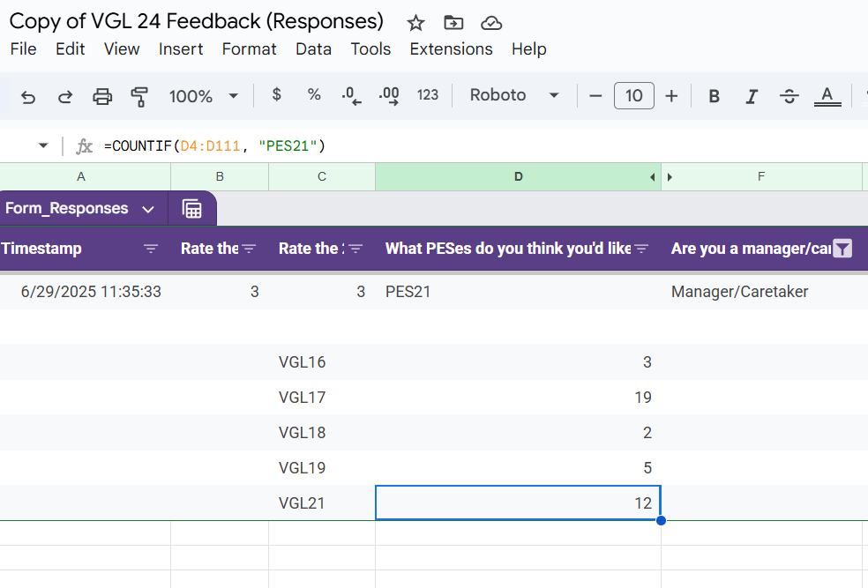Open the active manager/caretaker column filter

842,249
